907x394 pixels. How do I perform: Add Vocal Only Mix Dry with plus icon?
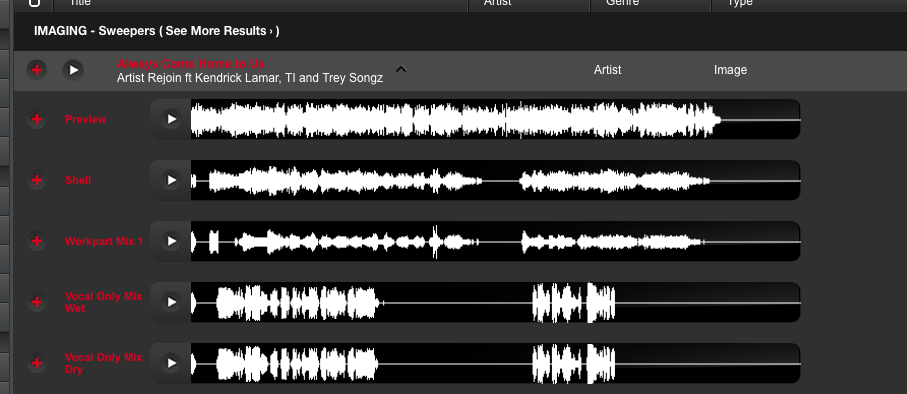[36, 363]
